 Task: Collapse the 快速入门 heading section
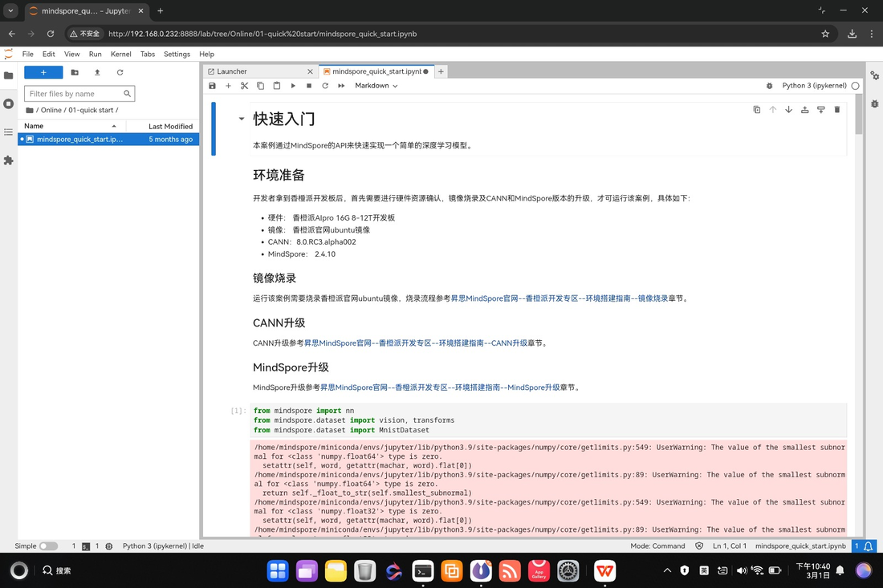pos(240,117)
